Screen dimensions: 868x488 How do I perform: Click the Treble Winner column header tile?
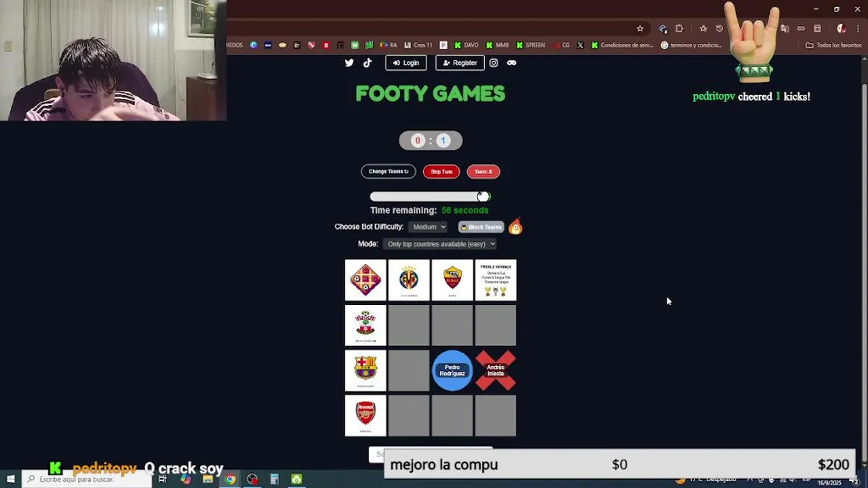click(496, 280)
